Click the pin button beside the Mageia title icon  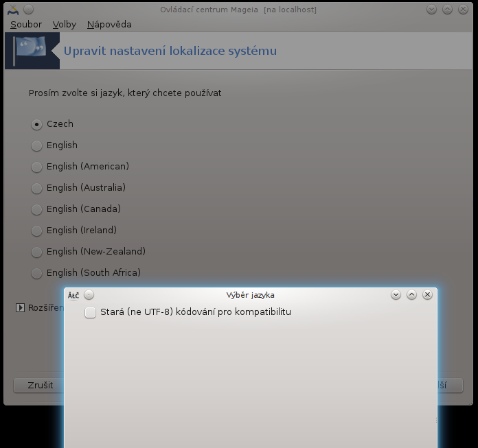[28, 10]
